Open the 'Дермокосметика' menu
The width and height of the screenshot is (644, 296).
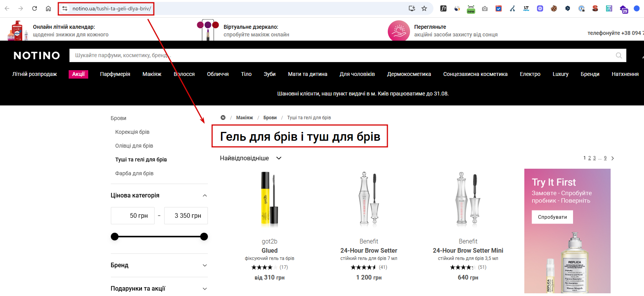(x=409, y=74)
